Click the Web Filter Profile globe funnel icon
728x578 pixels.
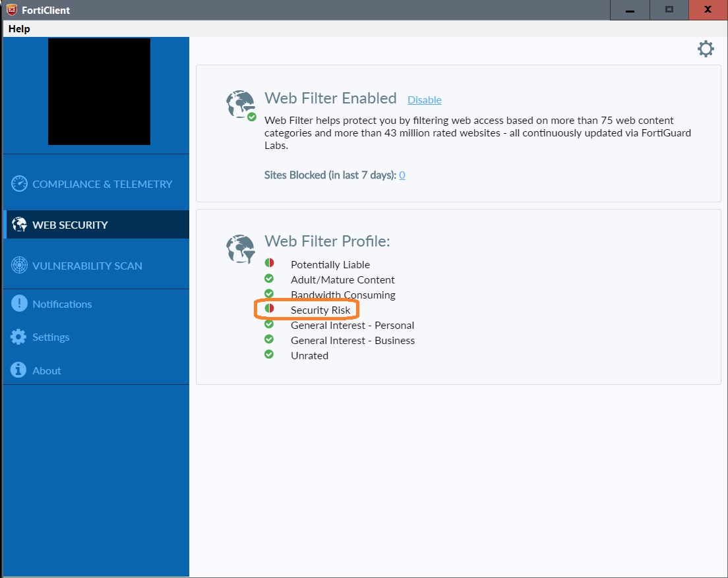point(241,249)
